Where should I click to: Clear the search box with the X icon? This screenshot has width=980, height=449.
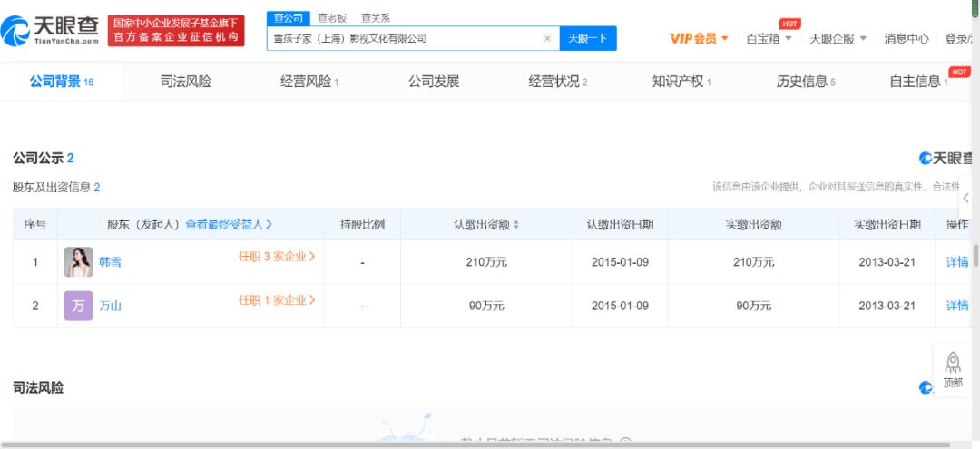(547, 38)
